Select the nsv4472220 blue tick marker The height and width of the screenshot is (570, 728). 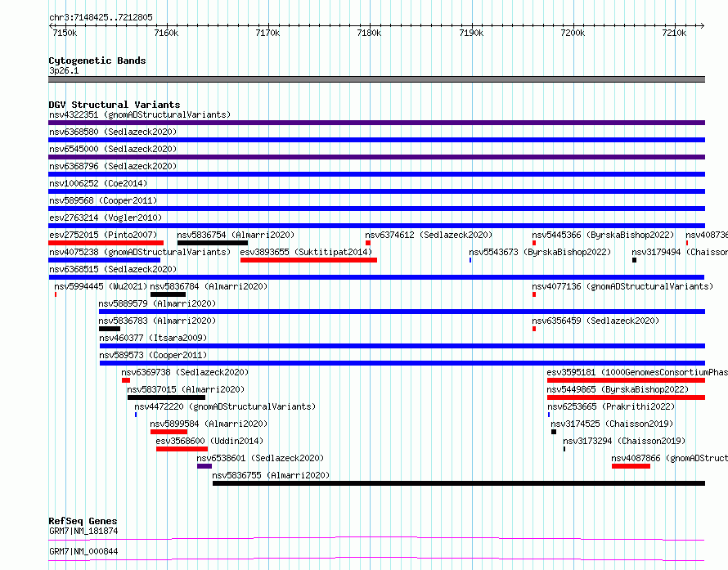click(136, 415)
